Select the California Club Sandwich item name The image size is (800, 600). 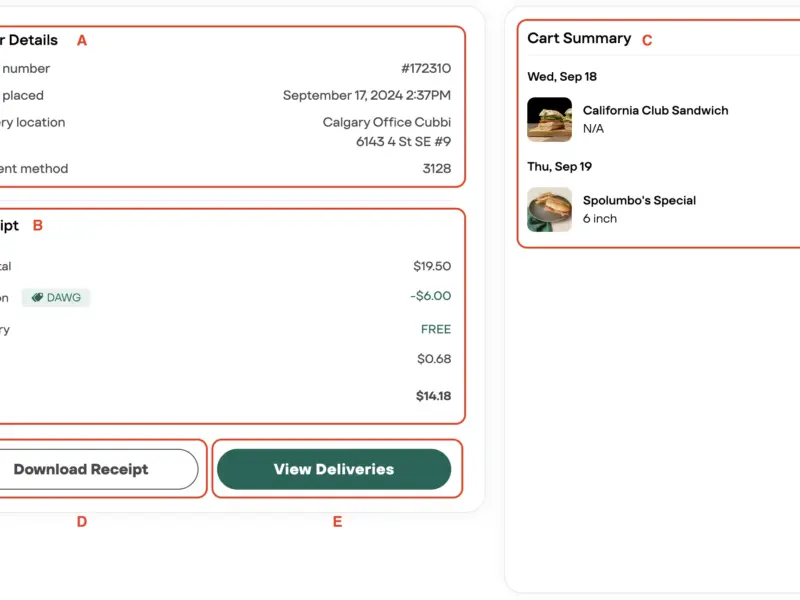(655, 111)
